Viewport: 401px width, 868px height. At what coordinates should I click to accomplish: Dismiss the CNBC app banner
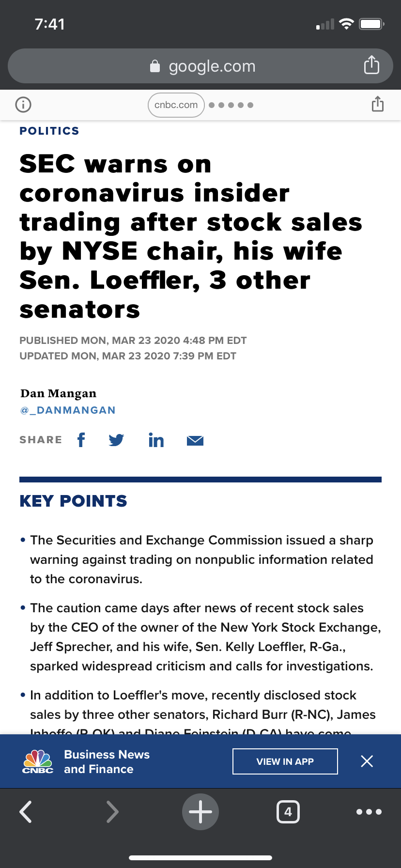[367, 761]
